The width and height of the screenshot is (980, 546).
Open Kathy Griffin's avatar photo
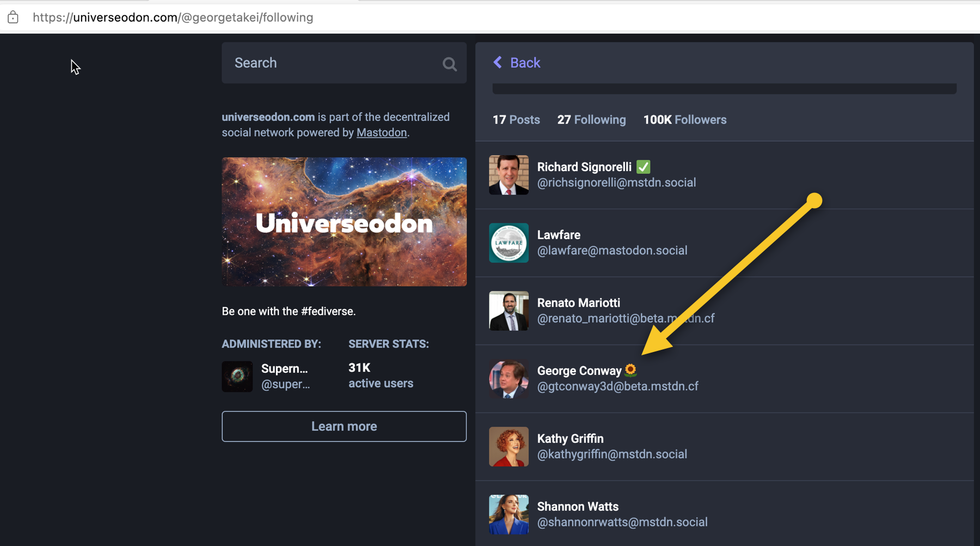pos(509,447)
